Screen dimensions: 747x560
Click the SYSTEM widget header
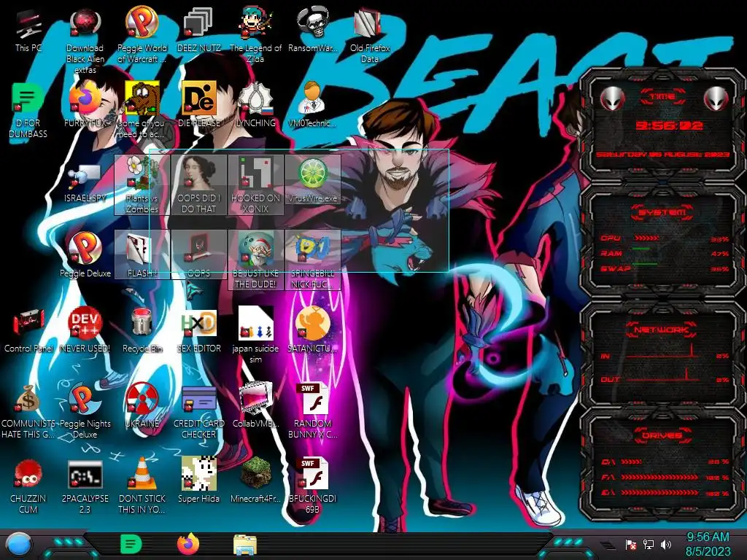coord(662,212)
